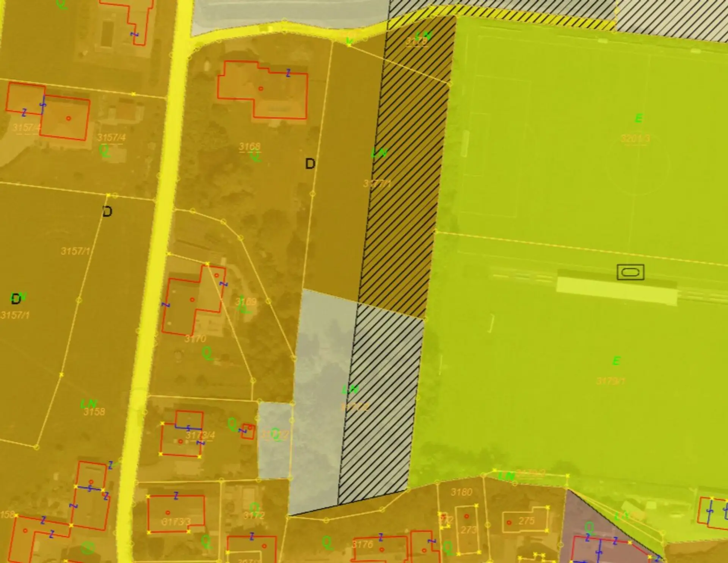Select parcel label 3157/4

(x=111, y=138)
